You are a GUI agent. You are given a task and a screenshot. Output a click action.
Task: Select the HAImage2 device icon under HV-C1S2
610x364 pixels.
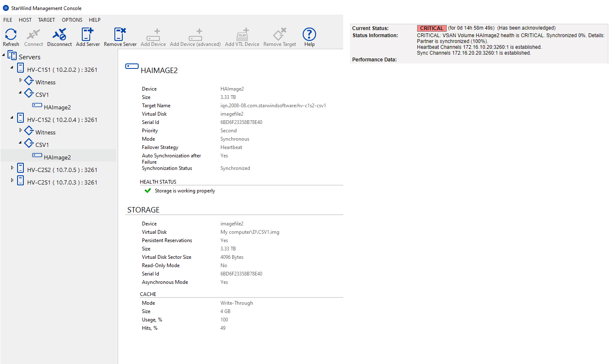click(x=37, y=155)
